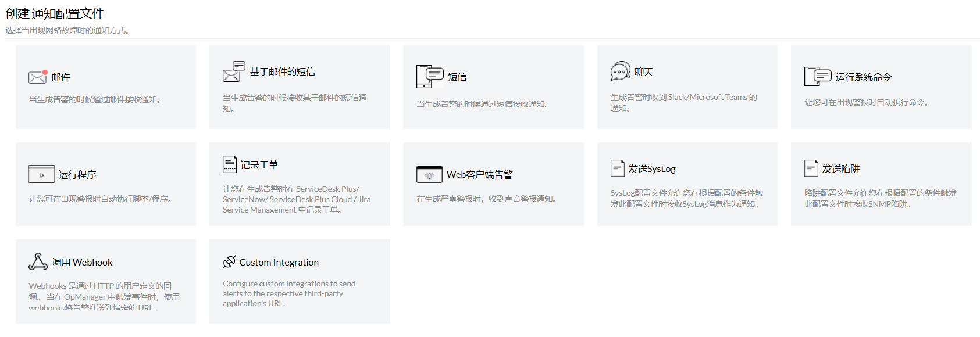Screen dimensions: 980x337
Task: Click the 创建 通知配置文件 heading
Action: tap(55, 13)
